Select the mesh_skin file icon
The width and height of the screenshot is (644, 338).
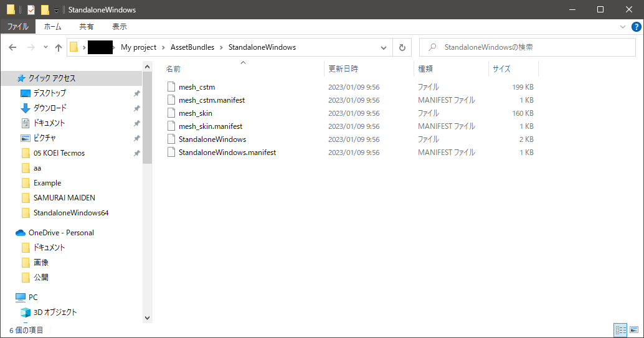[x=171, y=113]
